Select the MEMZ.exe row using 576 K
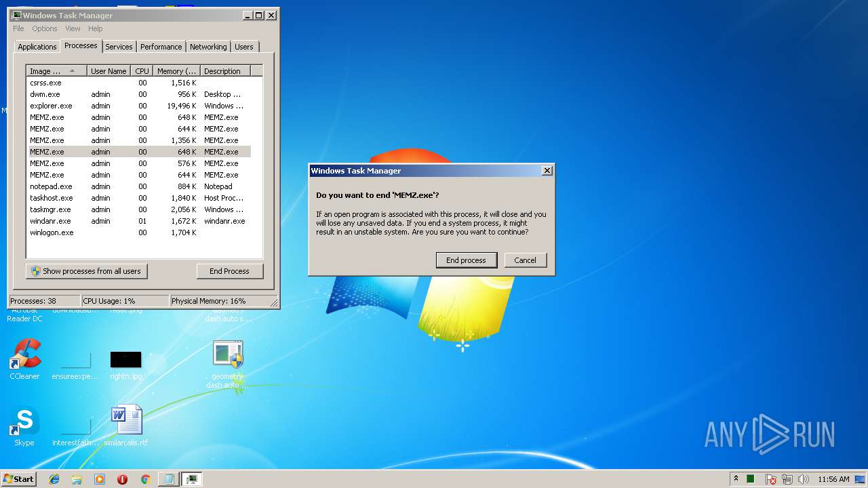 tap(139, 163)
